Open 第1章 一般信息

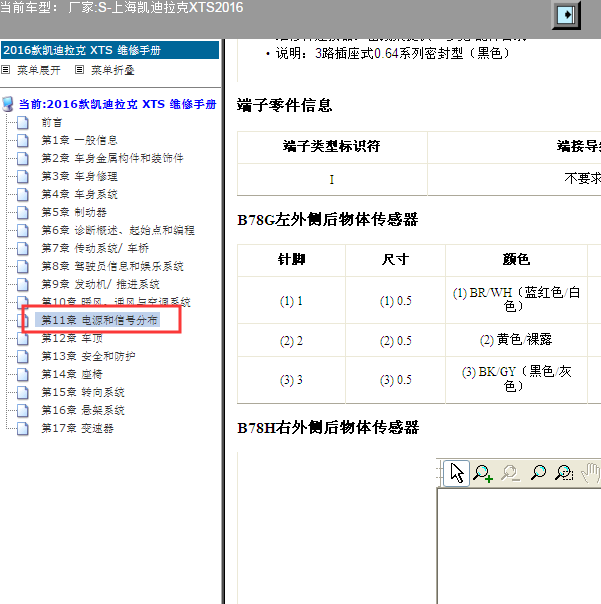tap(79, 140)
